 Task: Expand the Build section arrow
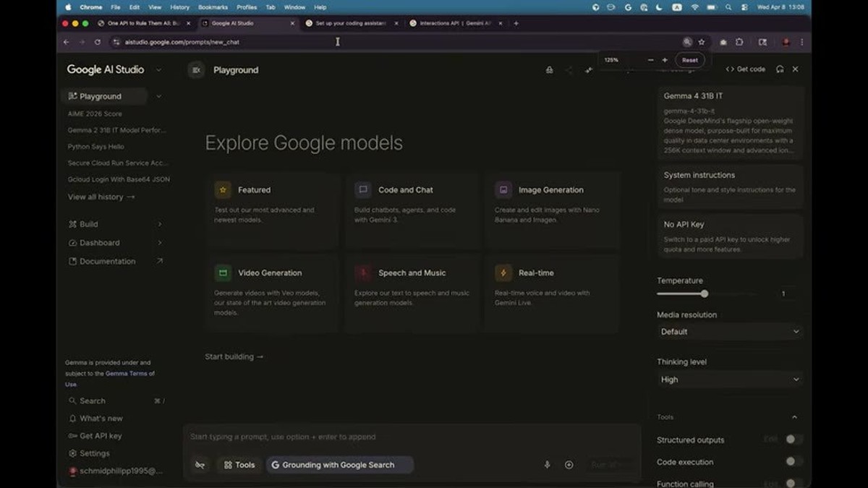(x=160, y=224)
